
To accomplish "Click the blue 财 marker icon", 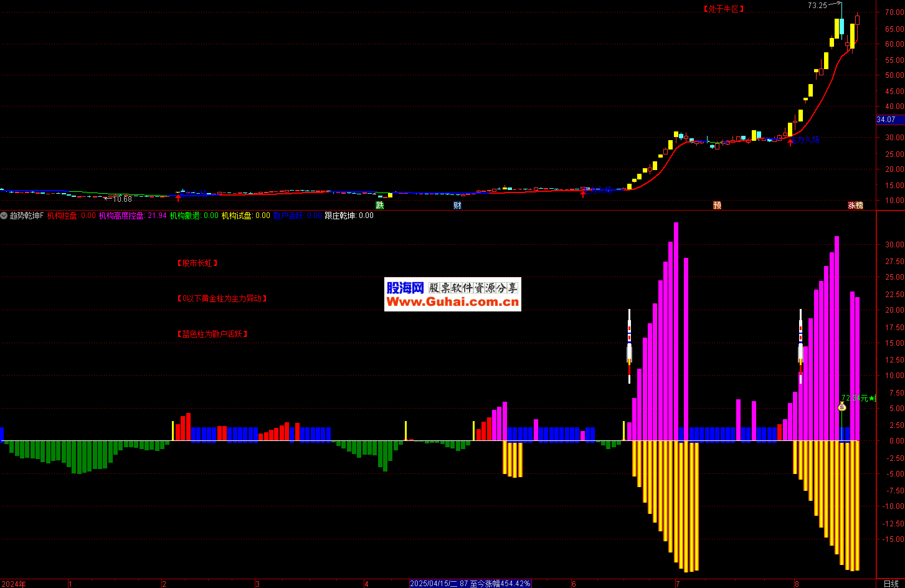I will (x=457, y=205).
